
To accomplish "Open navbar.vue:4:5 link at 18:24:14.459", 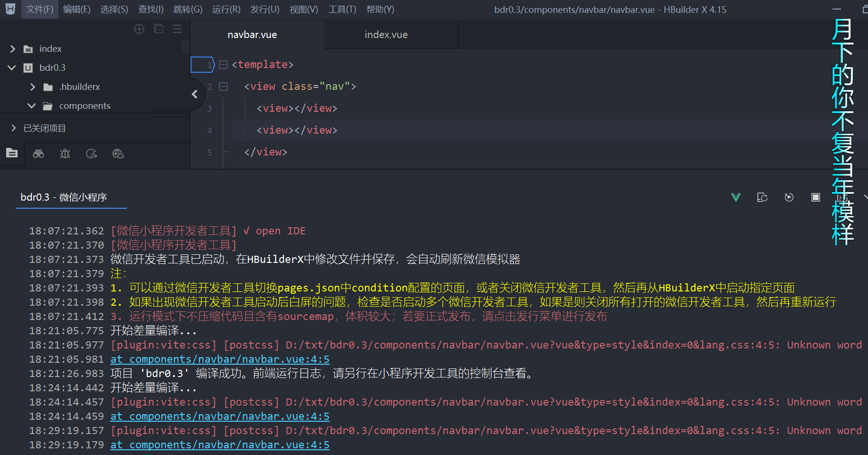I will point(220,416).
